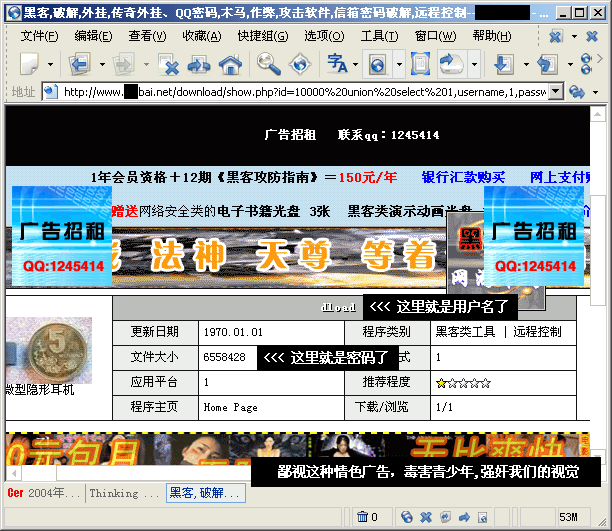Open the dropdown arrow beside Back button
The height and width of the screenshot is (531, 612).
[x=101, y=66]
